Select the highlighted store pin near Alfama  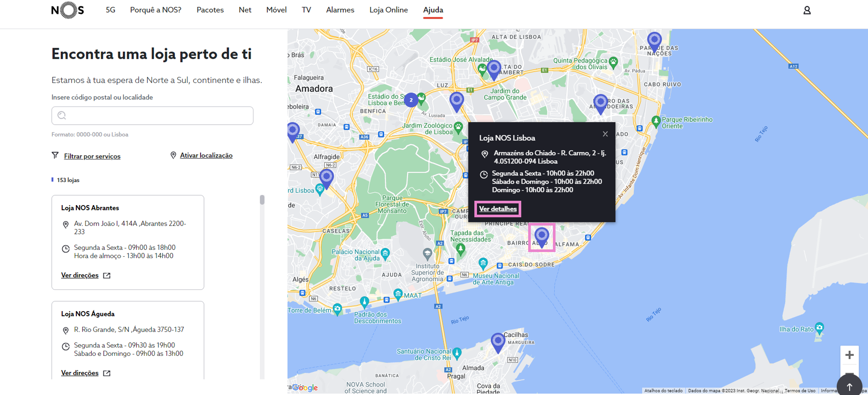[x=542, y=237]
